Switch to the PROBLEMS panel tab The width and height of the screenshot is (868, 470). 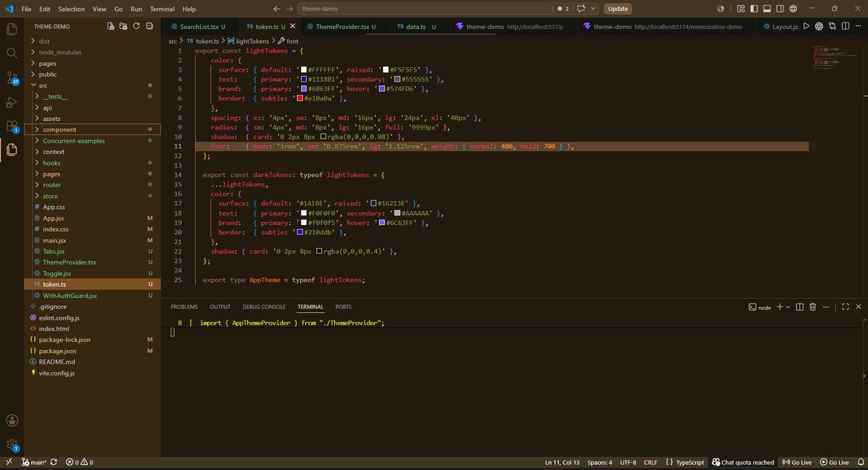coord(184,307)
